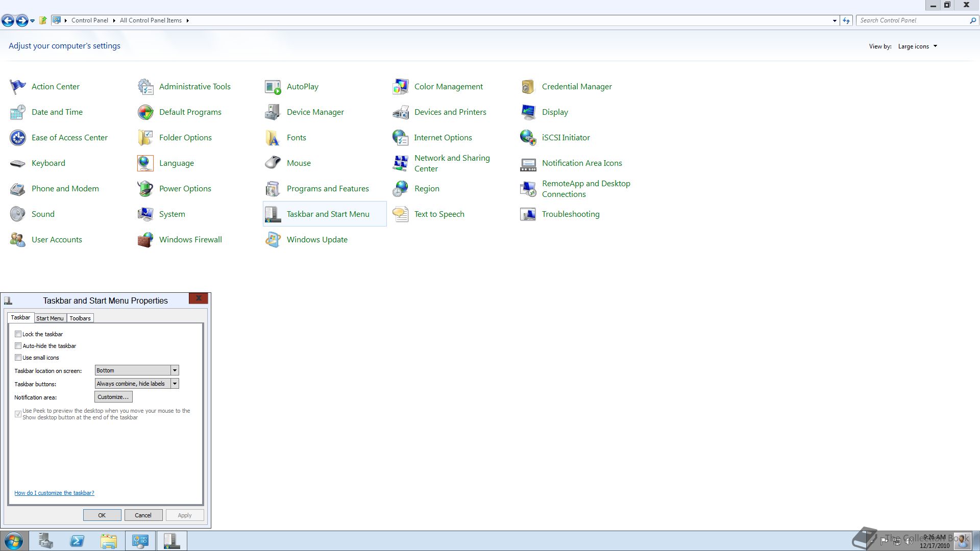
Task: Click OK in Taskbar properties dialog
Action: (102, 515)
